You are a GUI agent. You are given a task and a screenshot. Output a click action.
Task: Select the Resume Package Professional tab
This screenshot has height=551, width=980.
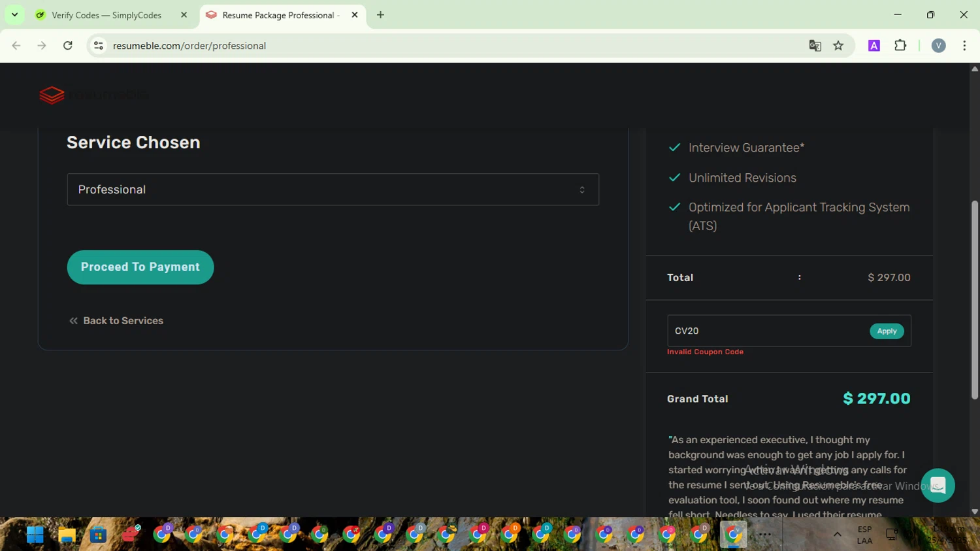(x=280, y=15)
